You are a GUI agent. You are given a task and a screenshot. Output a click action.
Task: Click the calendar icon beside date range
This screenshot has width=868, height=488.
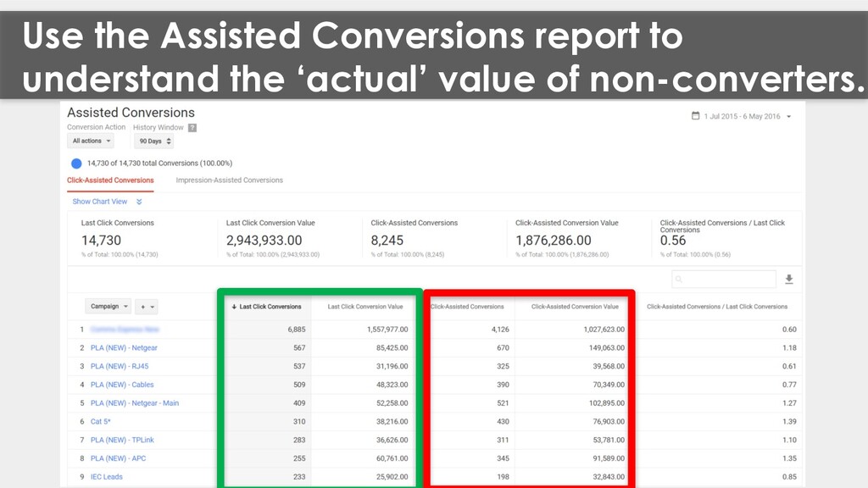click(x=695, y=116)
